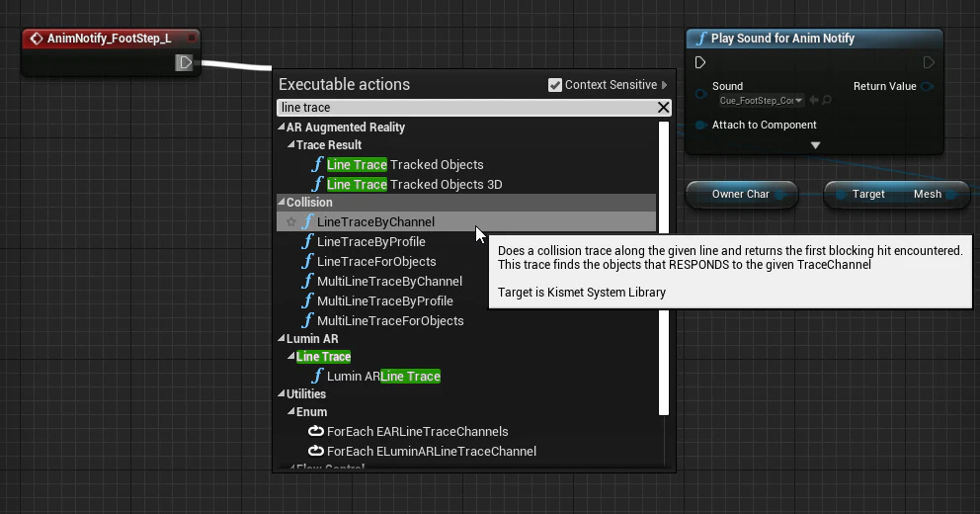Click the Attach to Component input pin
Image resolution: width=980 pixels, height=514 pixels.
(x=701, y=126)
